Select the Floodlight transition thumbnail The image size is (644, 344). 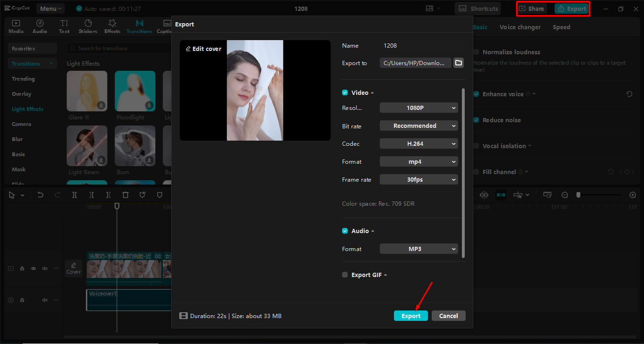[135, 91]
